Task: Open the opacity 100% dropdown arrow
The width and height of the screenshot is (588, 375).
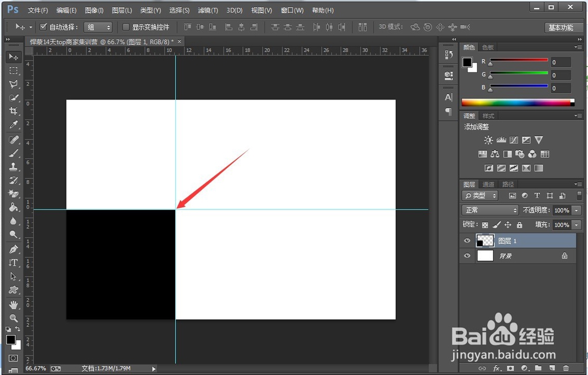Action: coord(577,210)
